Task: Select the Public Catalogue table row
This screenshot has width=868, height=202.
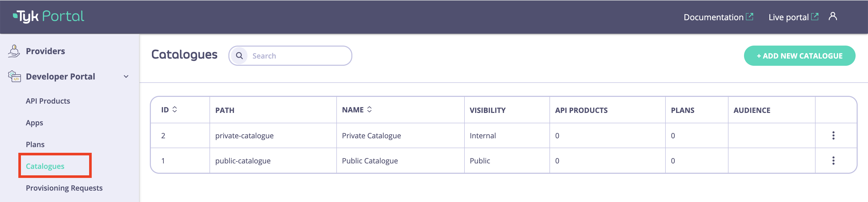Action: point(370,161)
